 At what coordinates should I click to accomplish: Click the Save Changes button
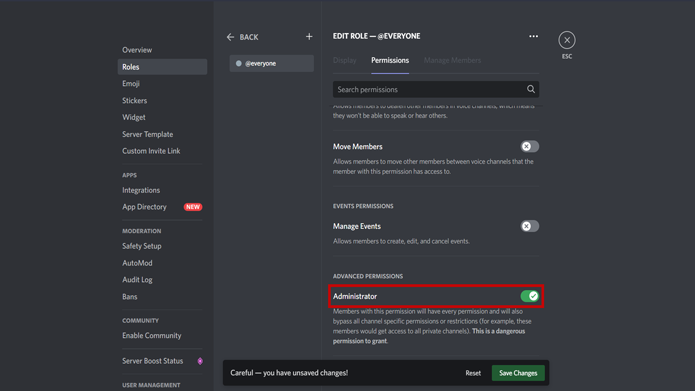coord(518,373)
